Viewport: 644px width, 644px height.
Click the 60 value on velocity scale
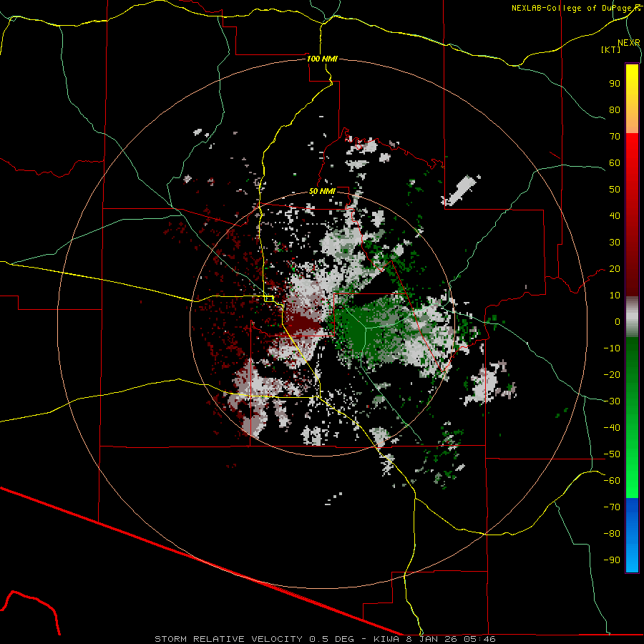pos(615,163)
